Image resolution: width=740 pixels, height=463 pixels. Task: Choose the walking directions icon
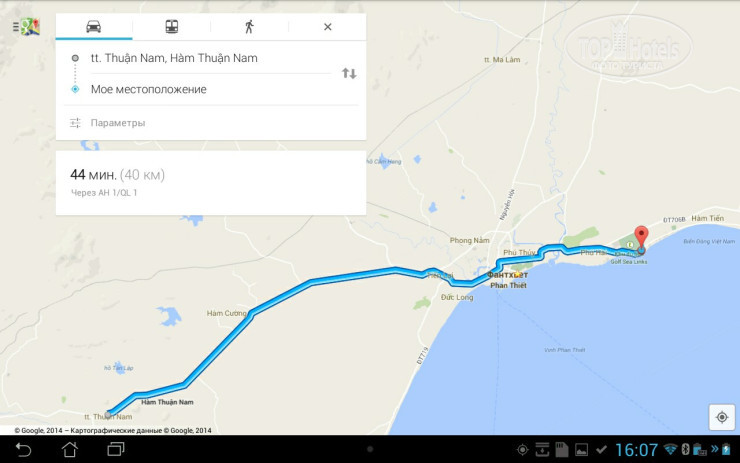249,26
